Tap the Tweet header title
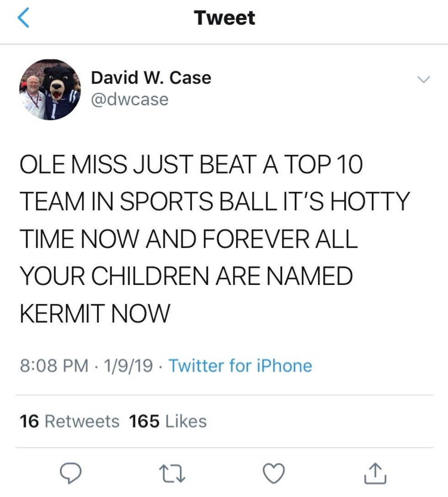Image resolution: width=448 pixels, height=497 pixels. coord(224,18)
